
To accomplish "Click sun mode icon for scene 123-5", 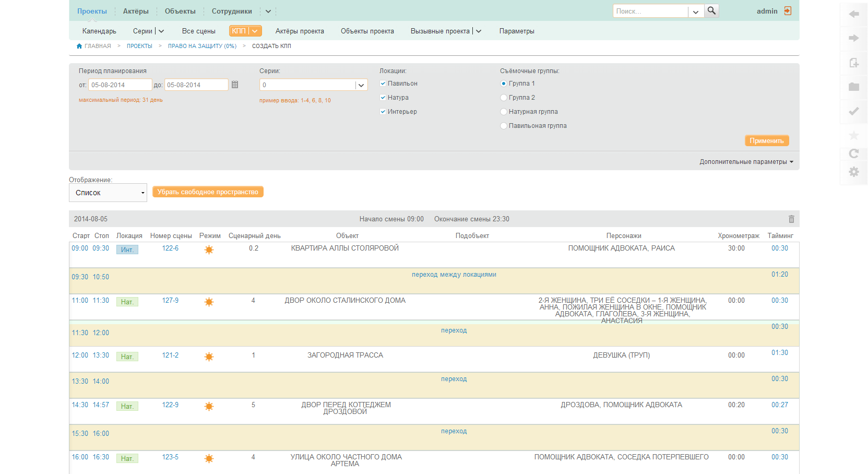I will pos(209,459).
